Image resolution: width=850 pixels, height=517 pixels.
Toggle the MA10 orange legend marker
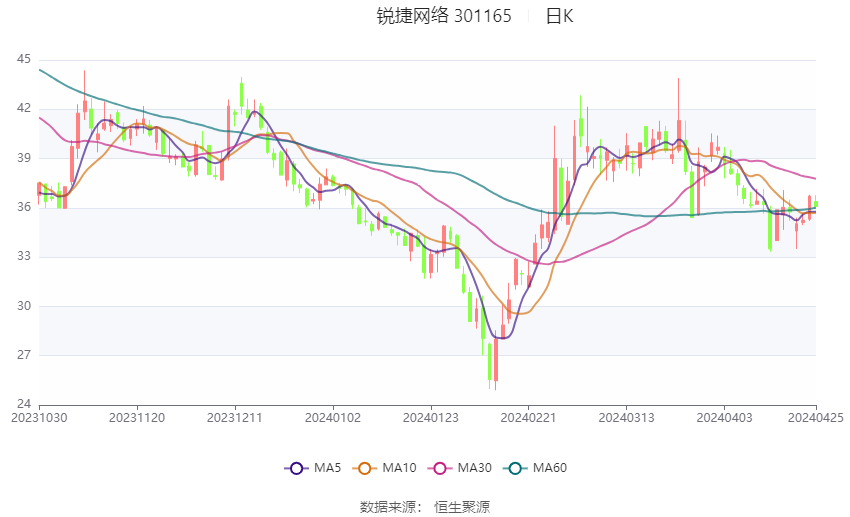click(x=366, y=468)
